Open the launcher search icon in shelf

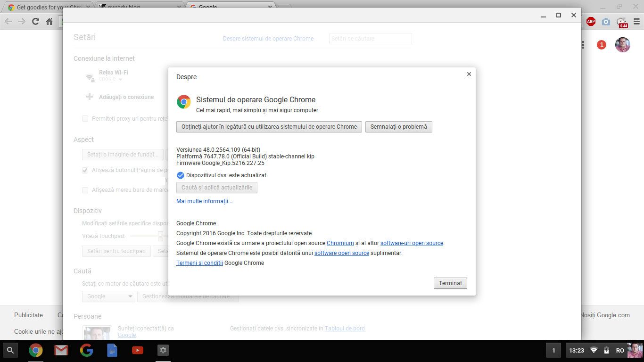pos(10,350)
